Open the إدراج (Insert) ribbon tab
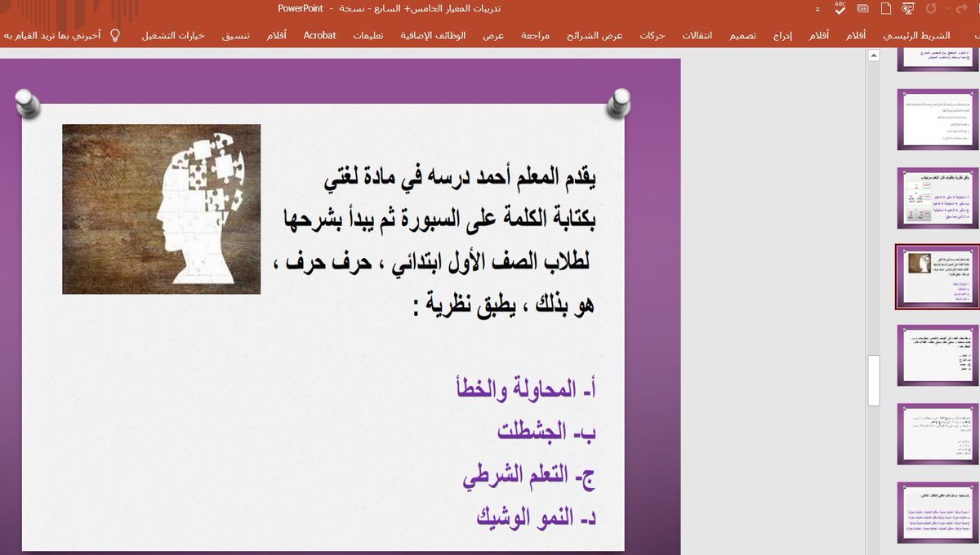Viewport: 980px width, 555px height. 782,36
